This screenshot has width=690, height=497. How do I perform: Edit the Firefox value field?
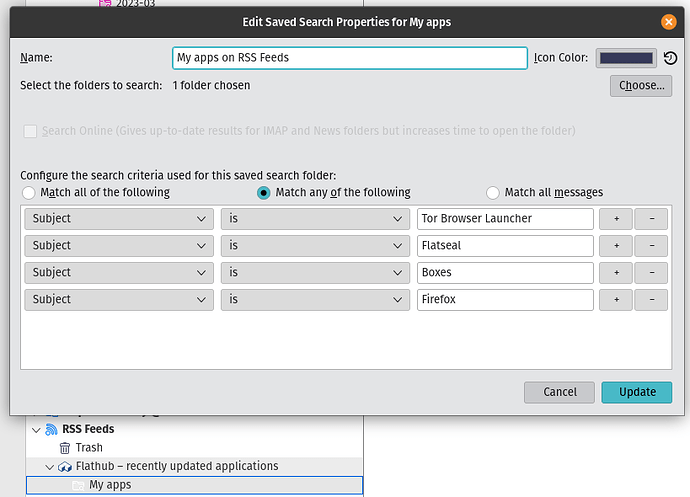click(x=505, y=300)
